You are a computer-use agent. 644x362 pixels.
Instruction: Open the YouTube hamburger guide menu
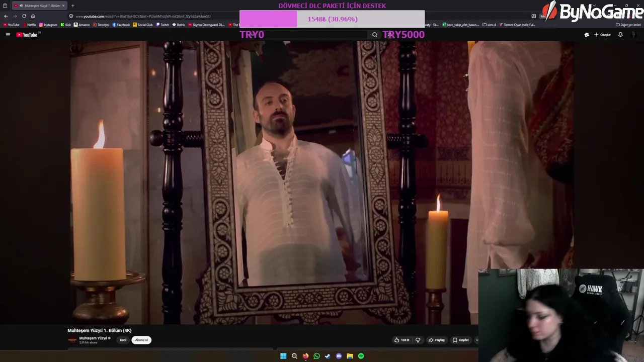[x=8, y=35]
